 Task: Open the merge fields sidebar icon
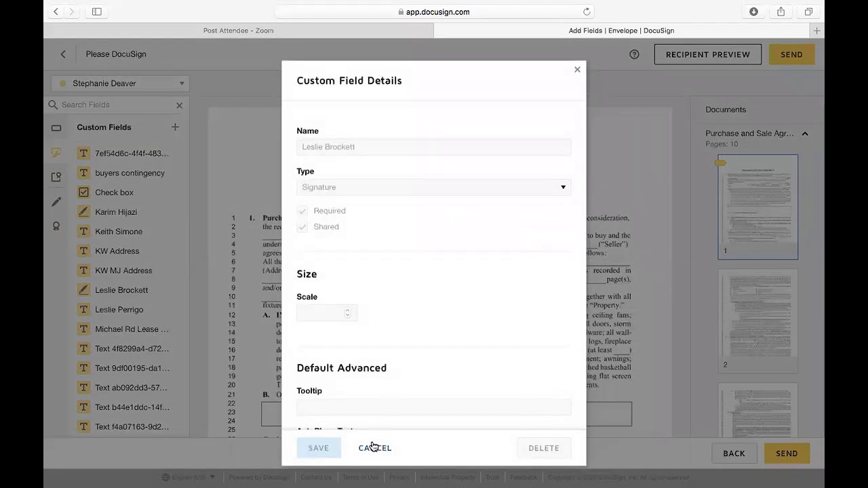pyautogui.click(x=56, y=177)
